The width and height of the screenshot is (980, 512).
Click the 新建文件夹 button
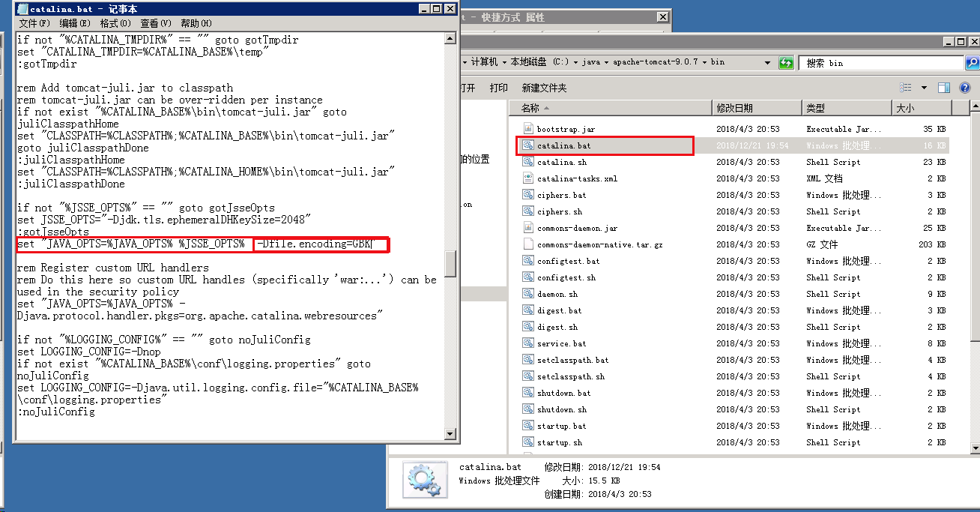click(544, 88)
